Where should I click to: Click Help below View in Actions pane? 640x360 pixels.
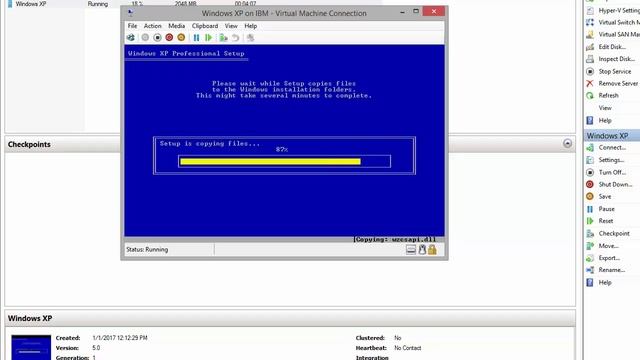605,120
